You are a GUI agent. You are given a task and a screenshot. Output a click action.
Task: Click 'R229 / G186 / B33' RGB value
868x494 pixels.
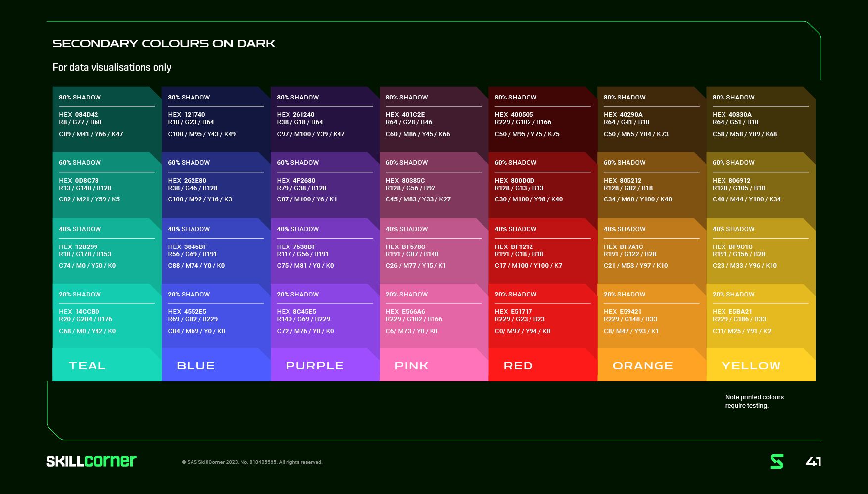pyautogui.click(x=739, y=319)
